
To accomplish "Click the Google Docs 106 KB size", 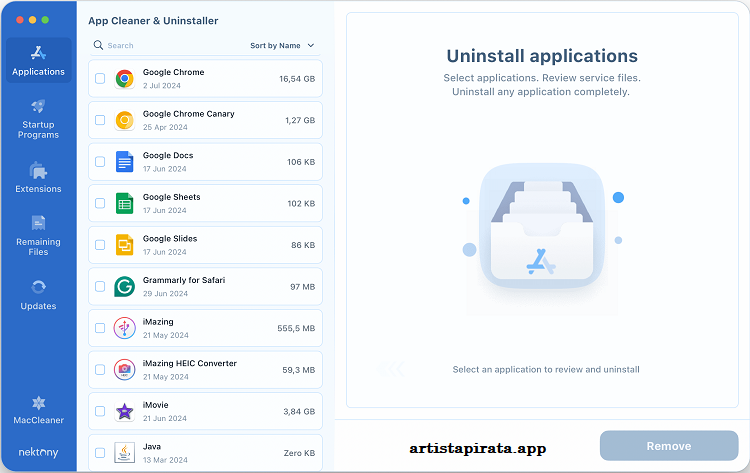I will click(301, 162).
